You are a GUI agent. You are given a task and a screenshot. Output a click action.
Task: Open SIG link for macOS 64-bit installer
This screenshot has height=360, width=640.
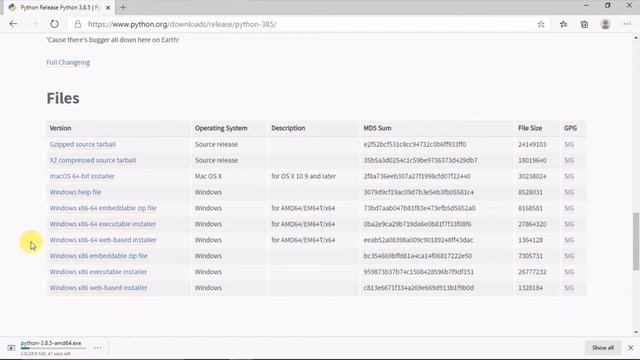point(569,176)
